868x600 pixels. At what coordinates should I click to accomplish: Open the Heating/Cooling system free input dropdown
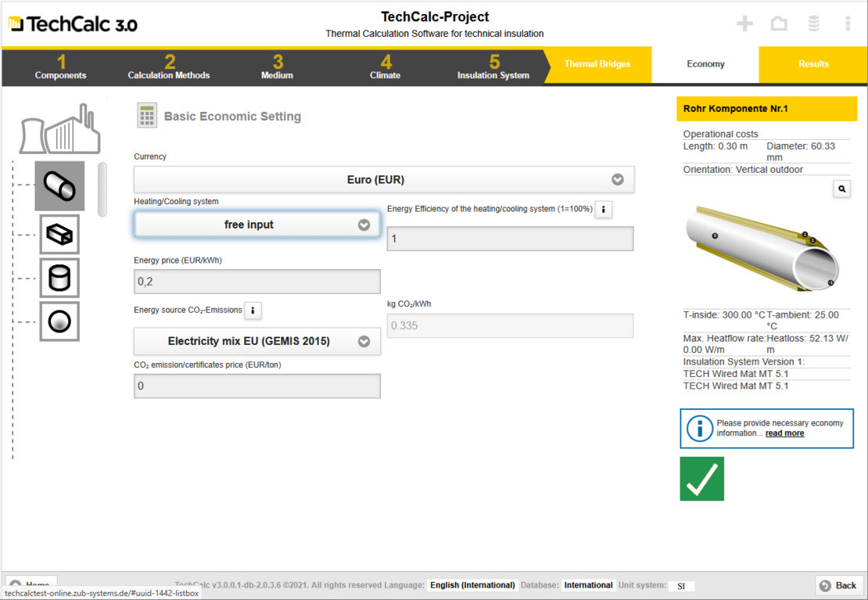pyautogui.click(x=256, y=225)
